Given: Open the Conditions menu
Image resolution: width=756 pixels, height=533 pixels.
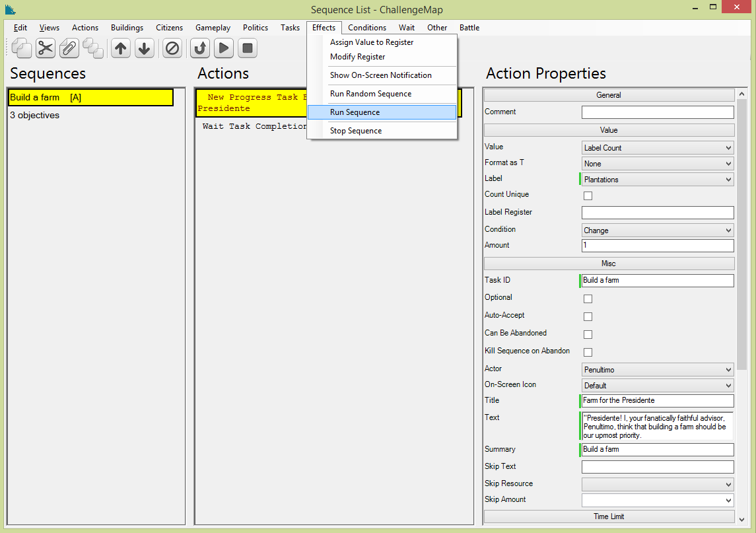Looking at the screenshot, I should point(367,28).
